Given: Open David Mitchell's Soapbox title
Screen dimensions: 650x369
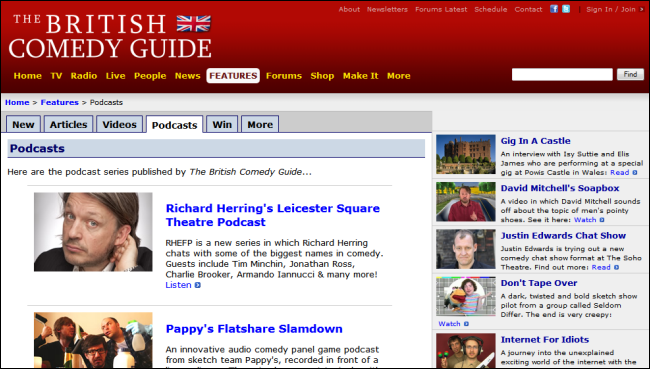Looking at the screenshot, I should pyautogui.click(x=560, y=188).
